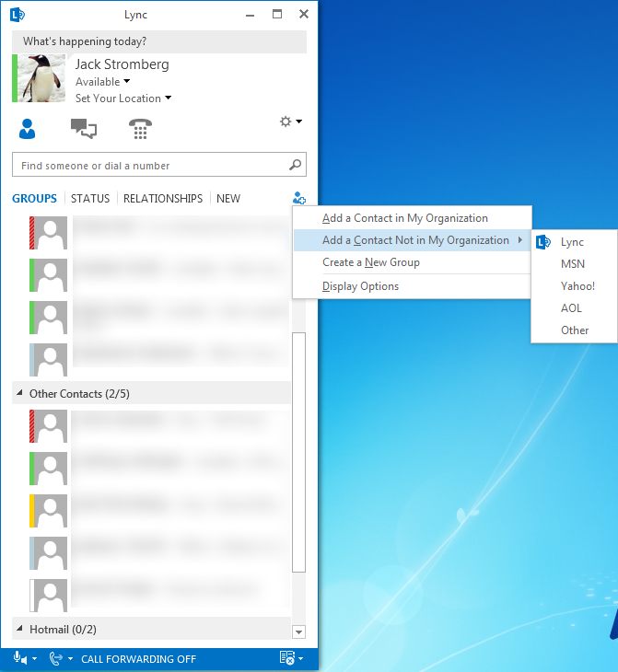
Task: Switch to the GROUPS tab
Action: tap(34, 199)
